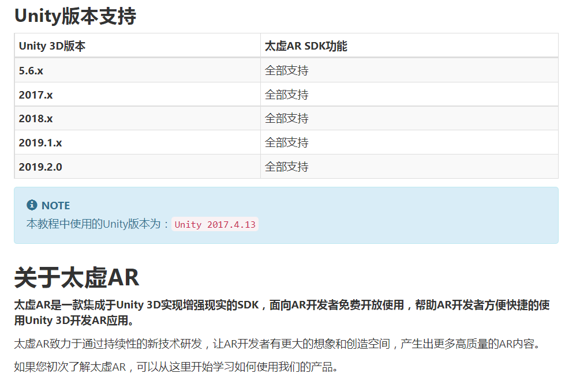Select "全部支持" in the 2019.2.0 row
580x392 pixels.
coord(287,167)
